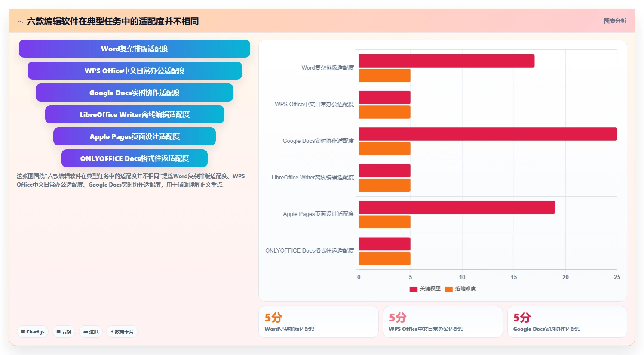Select the WPS Office中文日常办公适配度 funnel bar
The height and width of the screenshot is (355, 644).
pos(135,71)
